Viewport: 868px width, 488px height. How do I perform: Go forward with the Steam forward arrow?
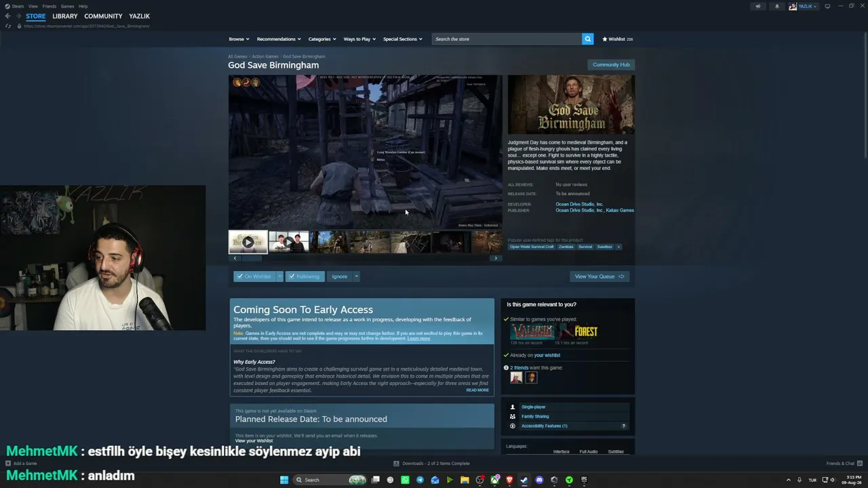coord(18,16)
